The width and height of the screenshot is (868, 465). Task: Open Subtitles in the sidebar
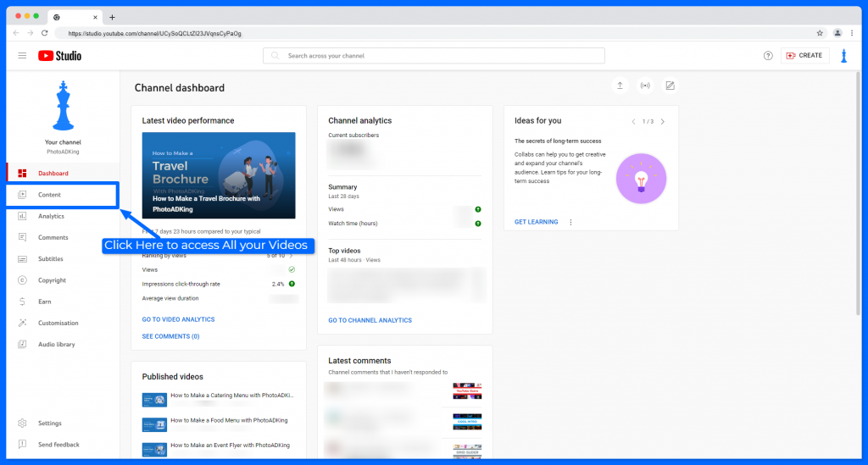63,259
